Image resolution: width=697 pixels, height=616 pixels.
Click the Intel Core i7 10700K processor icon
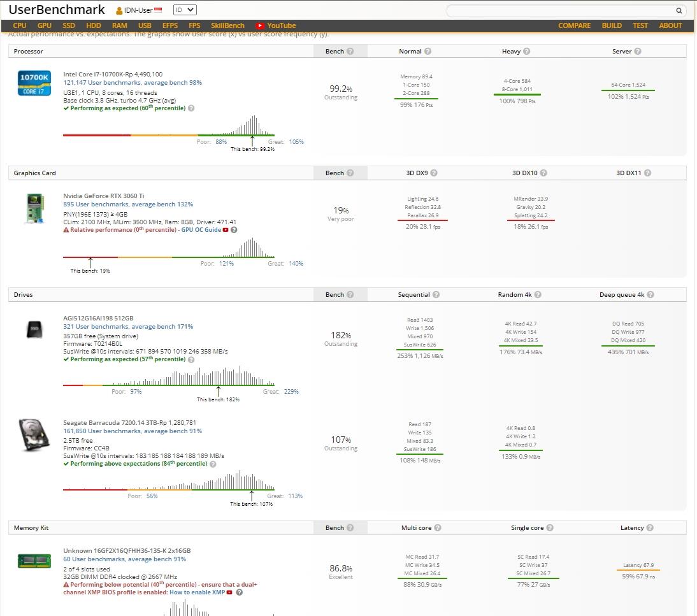click(x=34, y=83)
